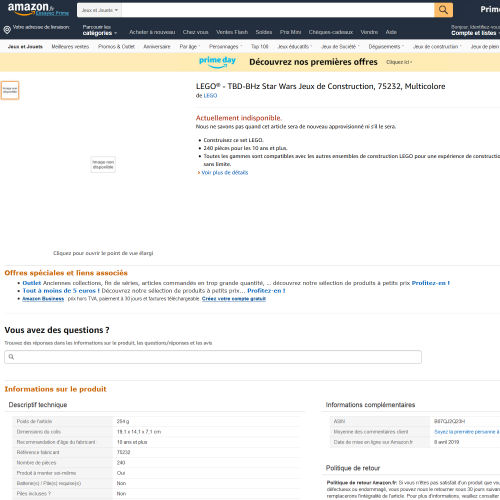Click the image unavailable placeholder

click(x=103, y=165)
